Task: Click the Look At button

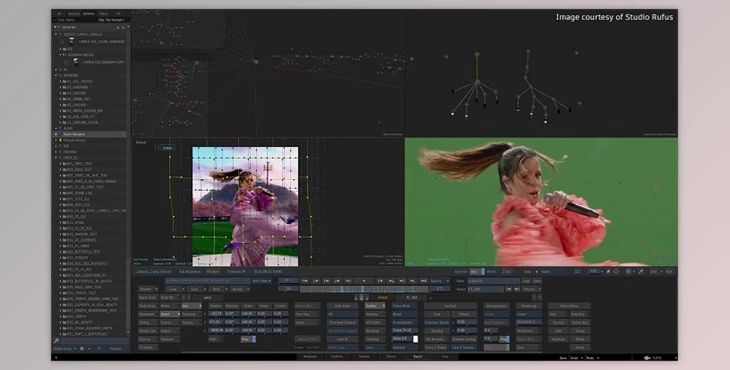Action: [x=342, y=339]
